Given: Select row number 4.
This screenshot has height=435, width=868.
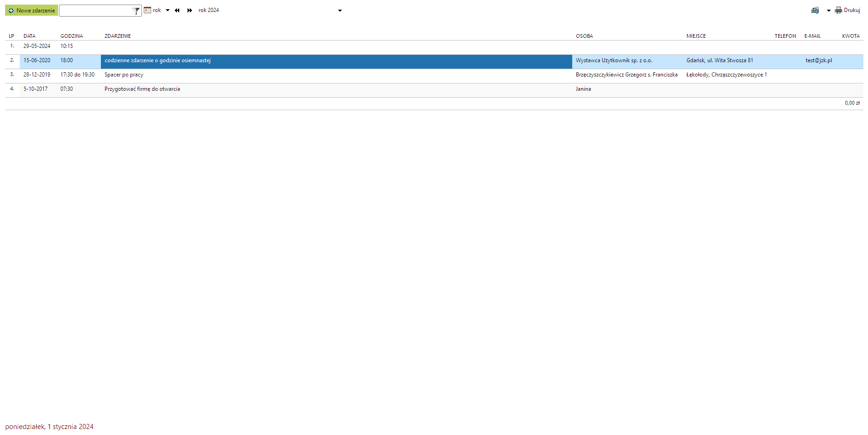Looking at the screenshot, I should 12,89.
